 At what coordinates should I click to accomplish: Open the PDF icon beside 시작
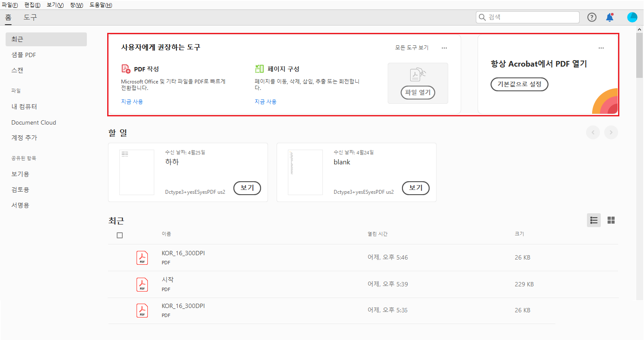pos(142,284)
